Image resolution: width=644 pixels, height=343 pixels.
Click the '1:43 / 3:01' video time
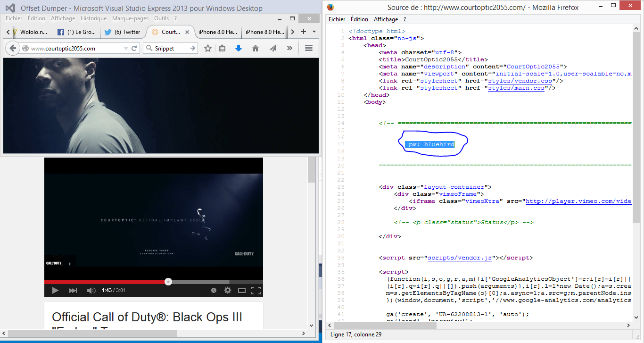[114, 290]
